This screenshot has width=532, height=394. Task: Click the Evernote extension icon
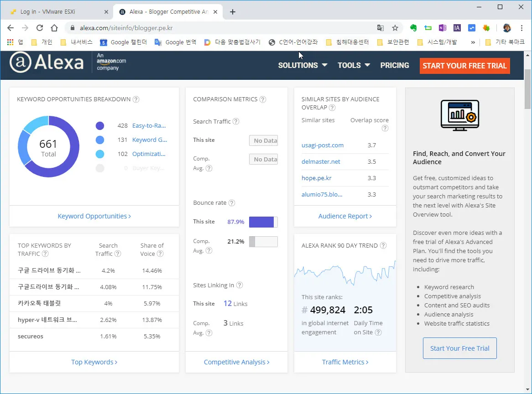[413, 28]
